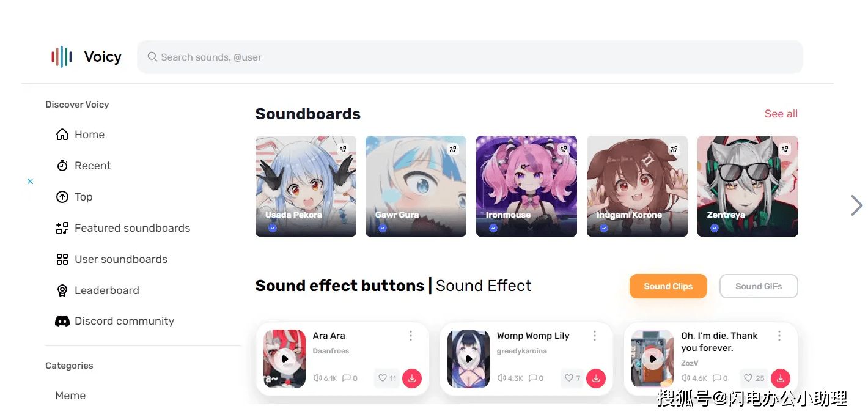Switch to Sound GIFs tab

tap(759, 286)
